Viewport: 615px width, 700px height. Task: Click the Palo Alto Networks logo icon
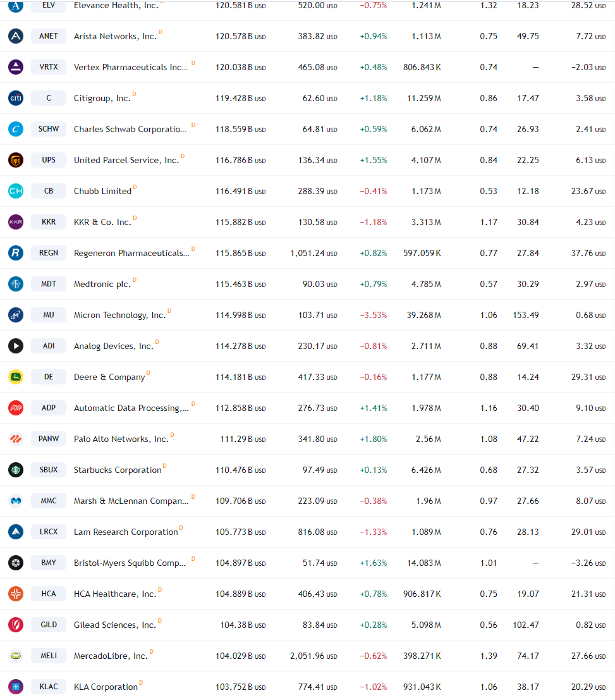(x=16, y=439)
